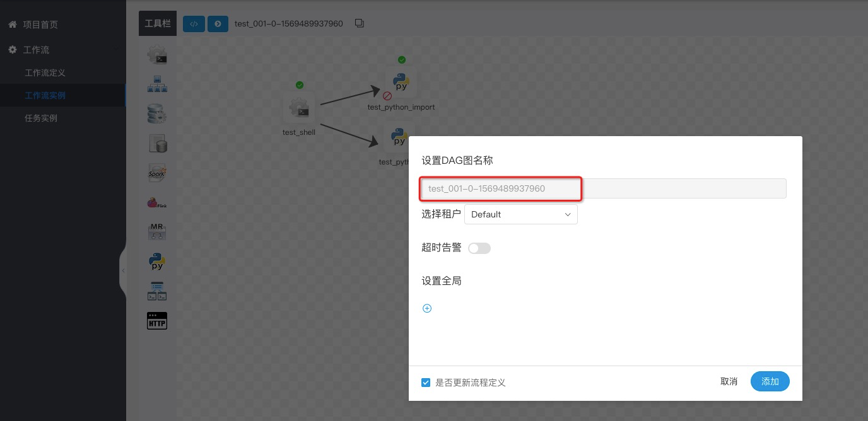Open the tenant dropdown showing Default
The width and height of the screenshot is (868, 421).
(x=521, y=214)
